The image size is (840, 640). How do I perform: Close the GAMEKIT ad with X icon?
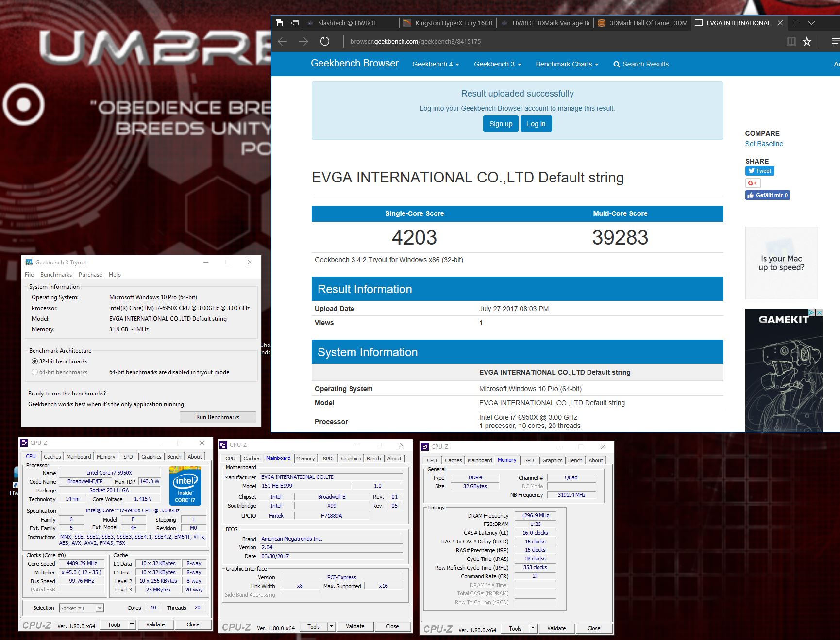coord(819,313)
